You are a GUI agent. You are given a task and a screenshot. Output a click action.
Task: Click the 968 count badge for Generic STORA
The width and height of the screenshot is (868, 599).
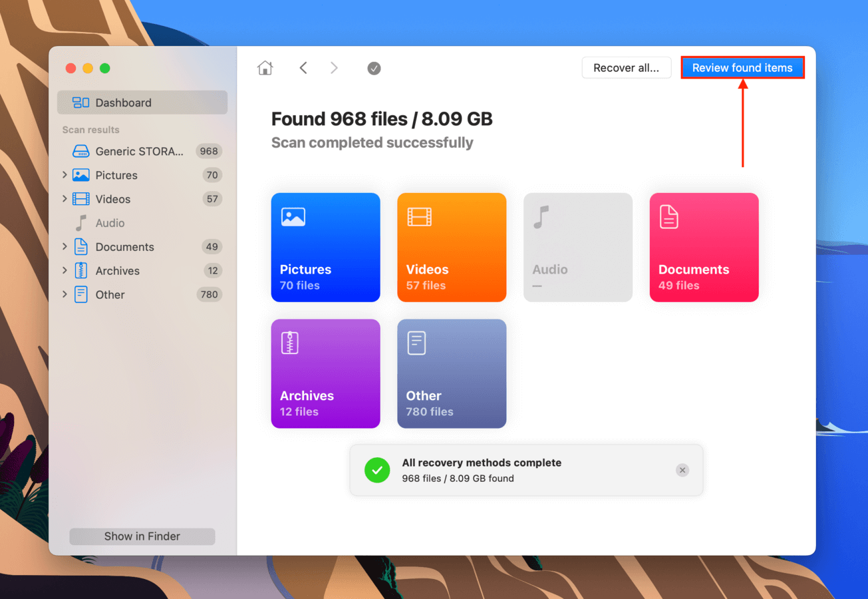pos(209,151)
